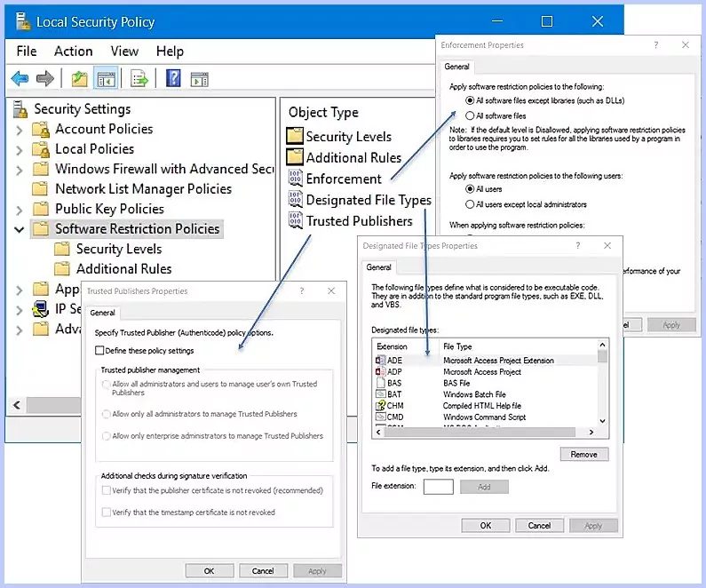Click the CMD file type icon
The height and width of the screenshot is (588, 706).
[x=380, y=417]
